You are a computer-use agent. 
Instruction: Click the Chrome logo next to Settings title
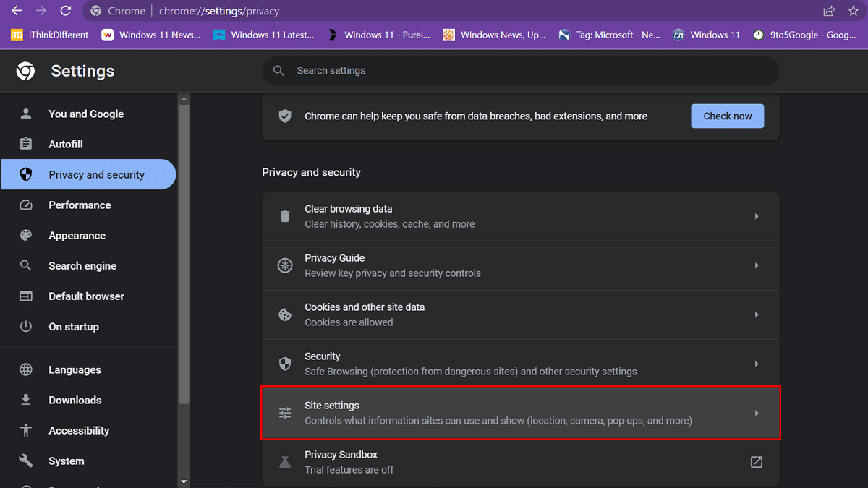pos(26,71)
